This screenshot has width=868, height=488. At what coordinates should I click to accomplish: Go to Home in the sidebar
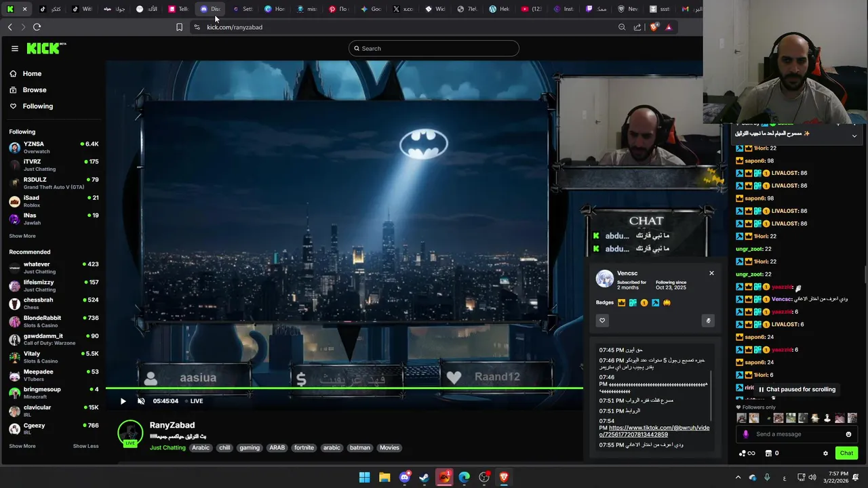(x=25, y=73)
